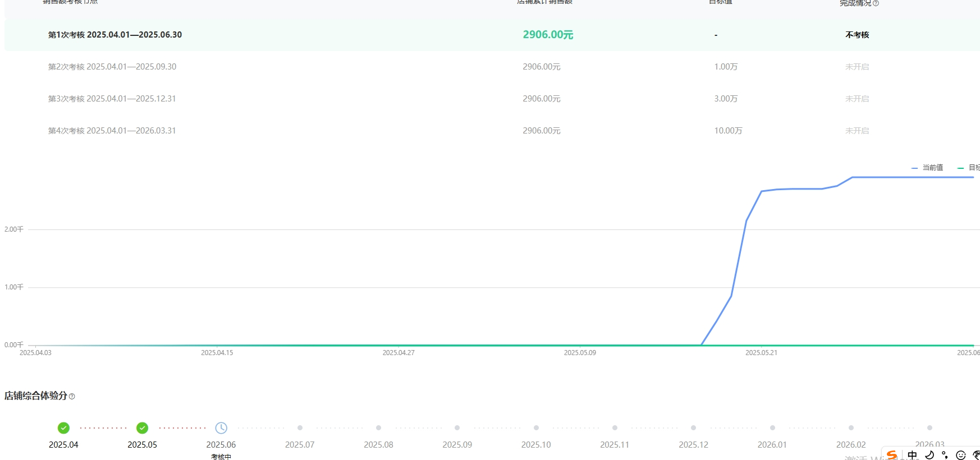Click the Sogou input method S logo
Viewport: 980px width, 460px height.
coord(892,455)
